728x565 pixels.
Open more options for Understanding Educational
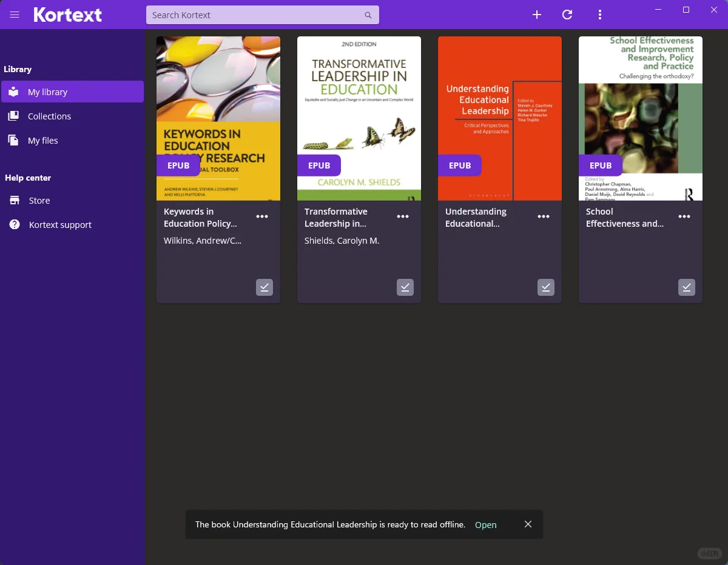click(x=544, y=216)
